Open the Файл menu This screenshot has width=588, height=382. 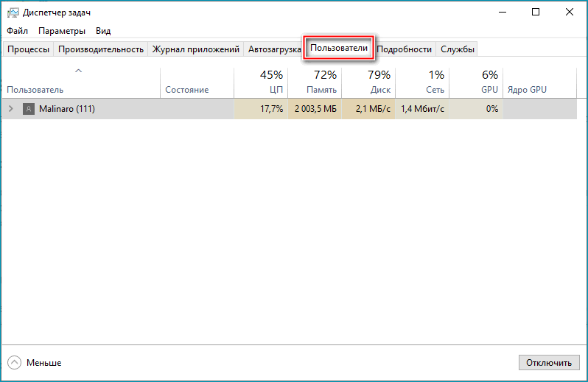tap(18, 31)
